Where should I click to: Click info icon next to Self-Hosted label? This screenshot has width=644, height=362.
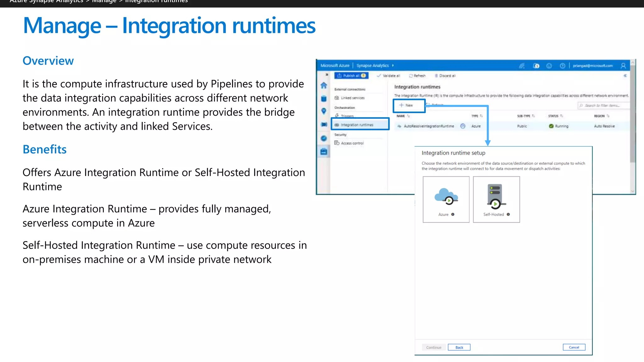pos(508,214)
